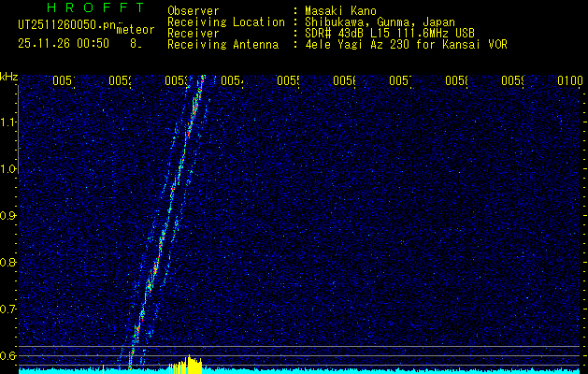Click the 0053 time marker
The width and height of the screenshot is (588, 374).
click(x=176, y=80)
